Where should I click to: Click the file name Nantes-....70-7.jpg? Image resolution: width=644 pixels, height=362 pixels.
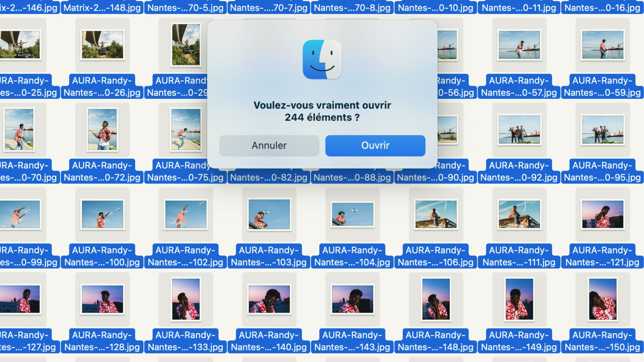coord(269,7)
